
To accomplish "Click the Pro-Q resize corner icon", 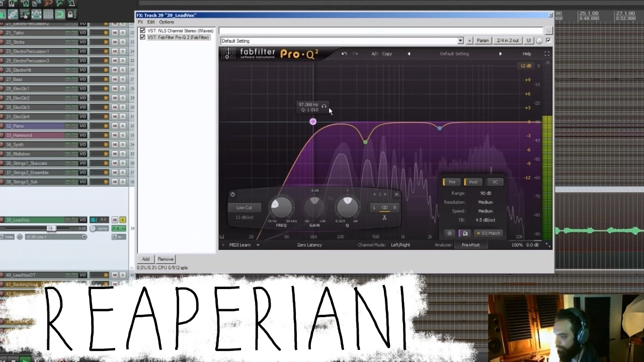I will [548, 245].
